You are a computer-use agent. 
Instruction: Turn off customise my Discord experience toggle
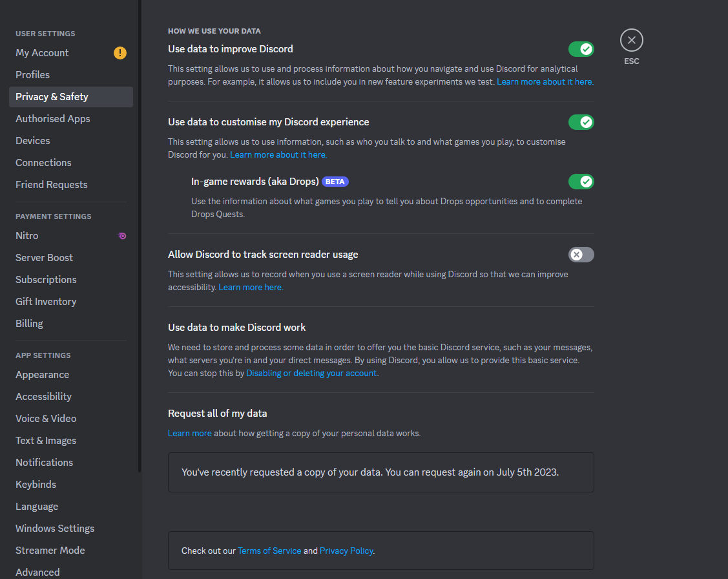click(581, 122)
